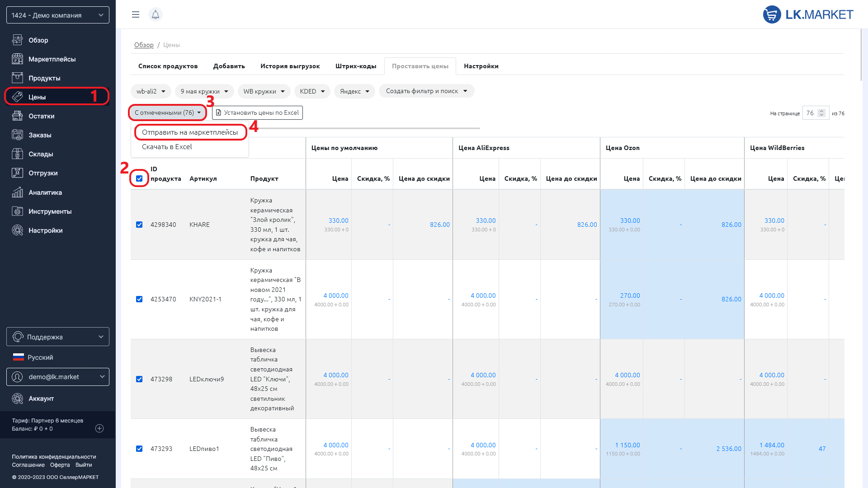Viewport: 868px width, 488px height.
Task: Click the LK.MARKET logo
Action: 808,14
